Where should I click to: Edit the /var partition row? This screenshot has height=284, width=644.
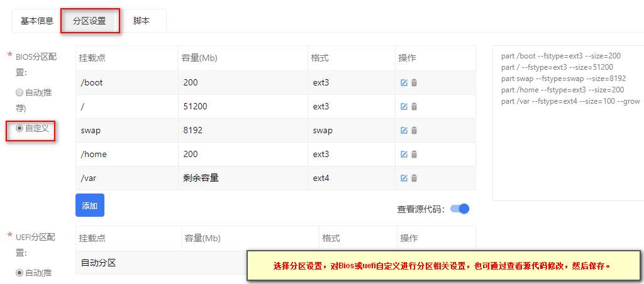coord(404,178)
